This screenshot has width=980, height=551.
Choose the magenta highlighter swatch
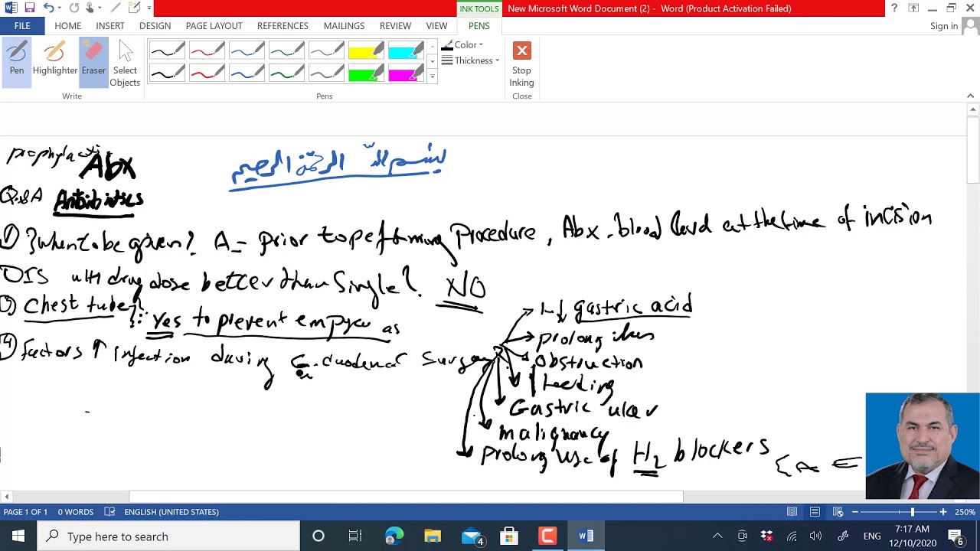(x=407, y=74)
